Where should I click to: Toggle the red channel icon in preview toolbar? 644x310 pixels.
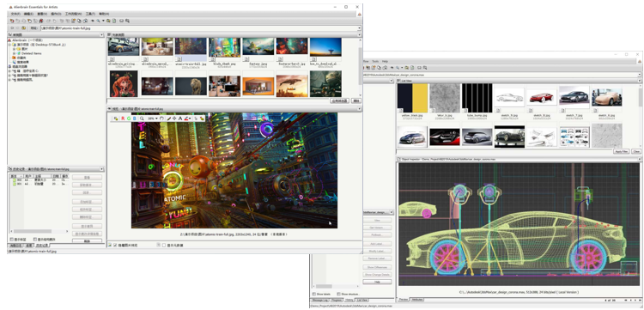point(123,119)
